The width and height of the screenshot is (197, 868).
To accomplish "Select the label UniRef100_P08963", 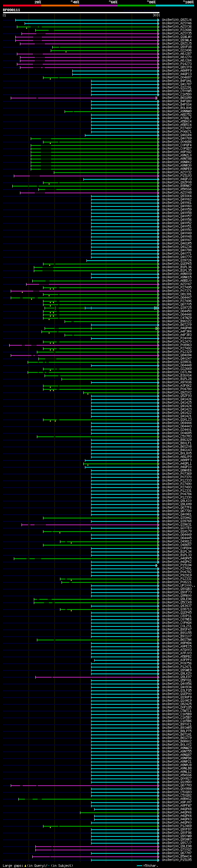I will point(177,345).
